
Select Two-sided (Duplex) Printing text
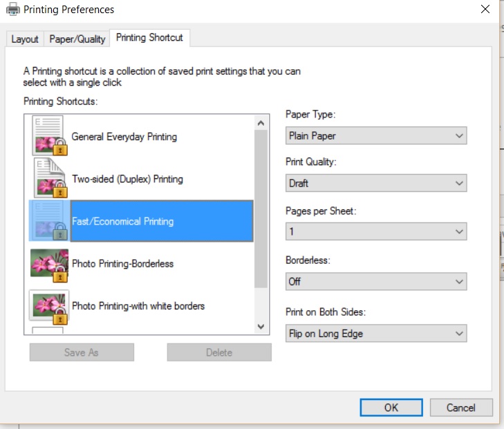tap(127, 179)
